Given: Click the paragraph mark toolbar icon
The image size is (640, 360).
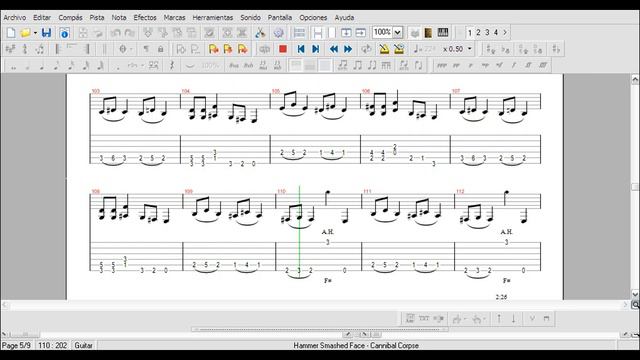Looking at the screenshot, I should coord(146,49).
